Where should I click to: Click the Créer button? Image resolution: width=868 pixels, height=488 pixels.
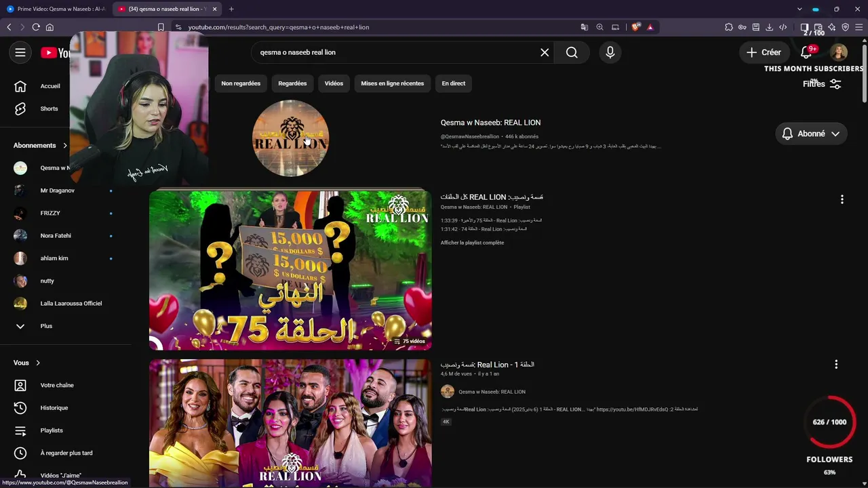(x=764, y=52)
